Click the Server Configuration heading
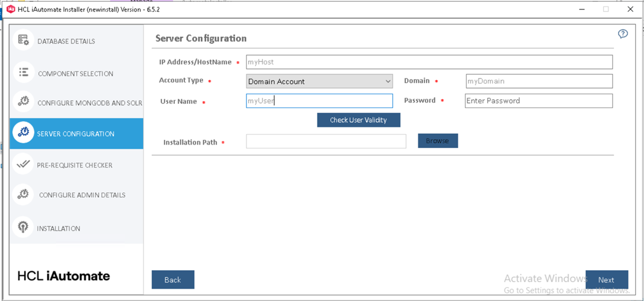This screenshot has width=644, height=301. click(201, 38)
